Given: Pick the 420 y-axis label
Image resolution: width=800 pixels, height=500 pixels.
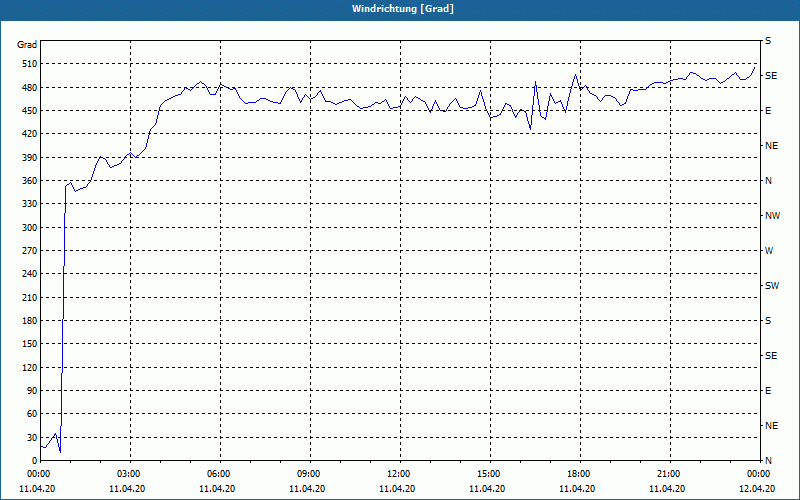Looking at the screenshot, I should click(30, 134).
